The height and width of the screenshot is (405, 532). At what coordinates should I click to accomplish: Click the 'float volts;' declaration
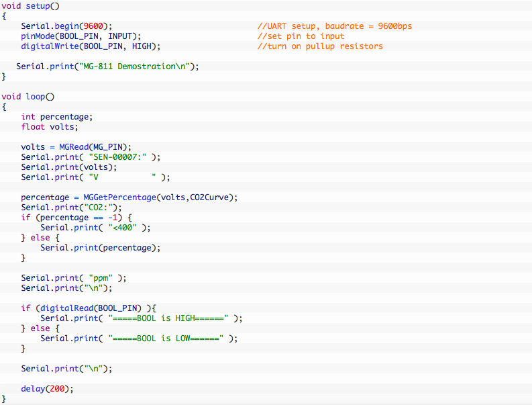[x=50, y=127]
